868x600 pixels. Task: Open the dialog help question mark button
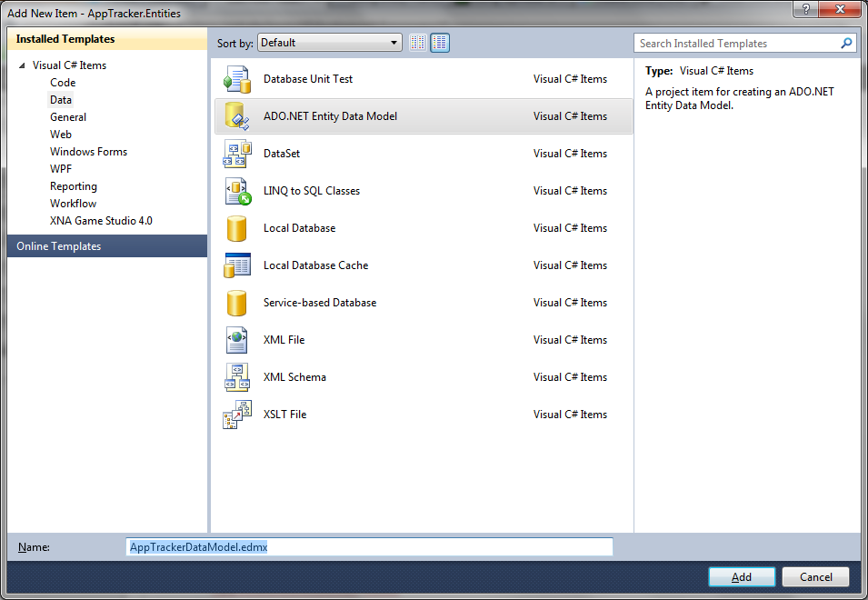click(x=805, y=9)
